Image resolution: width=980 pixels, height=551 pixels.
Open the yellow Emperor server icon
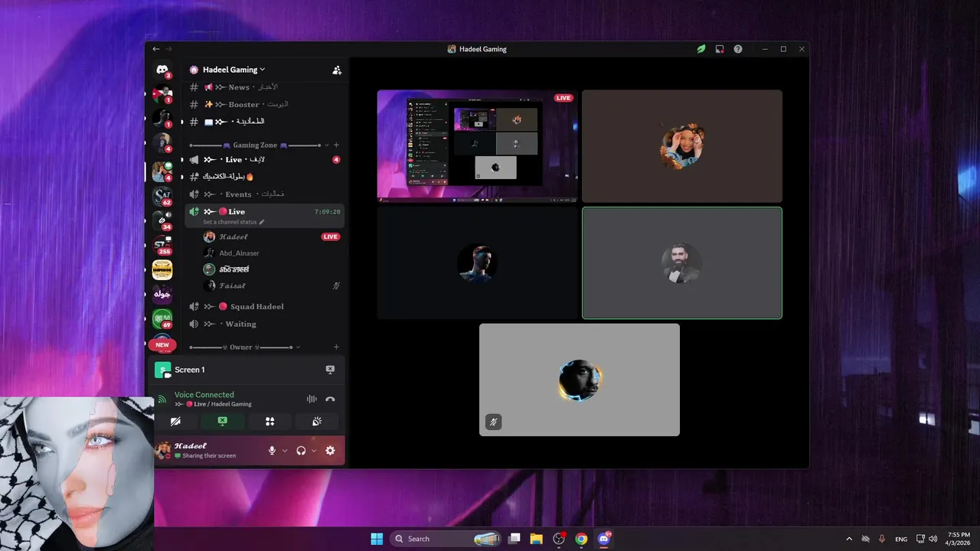coord(162,270)
